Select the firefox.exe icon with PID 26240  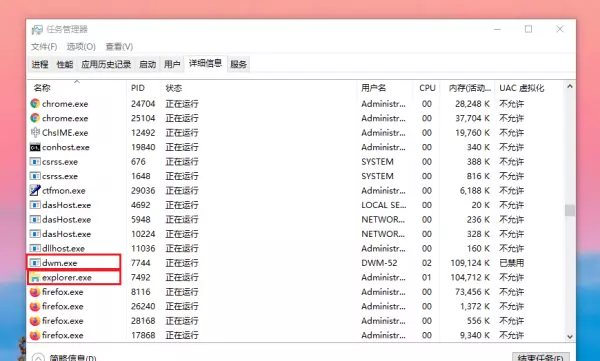(x=35, y=306)
